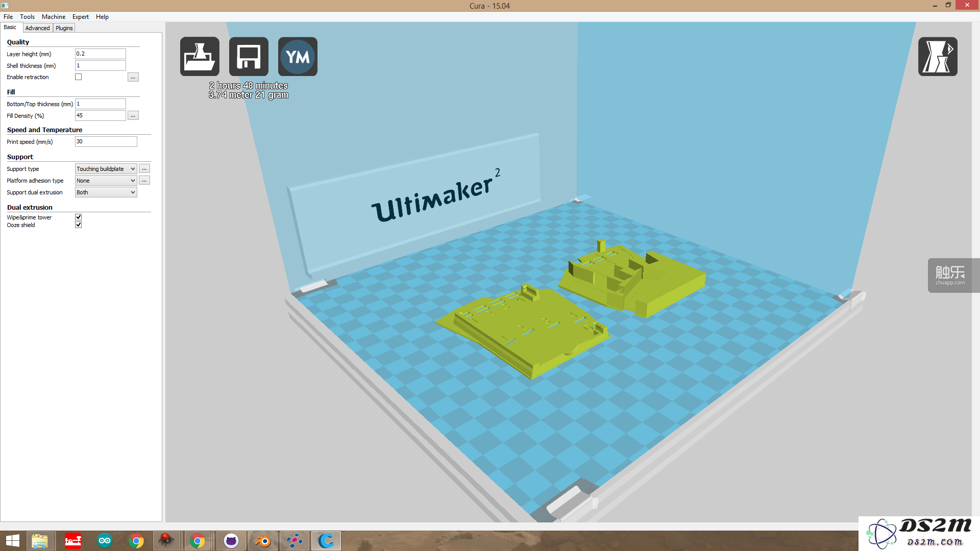Viewport: 980px width, 551px height.
Task: Open the File menu
Action: pyautogui.click(x=8, y=17)
